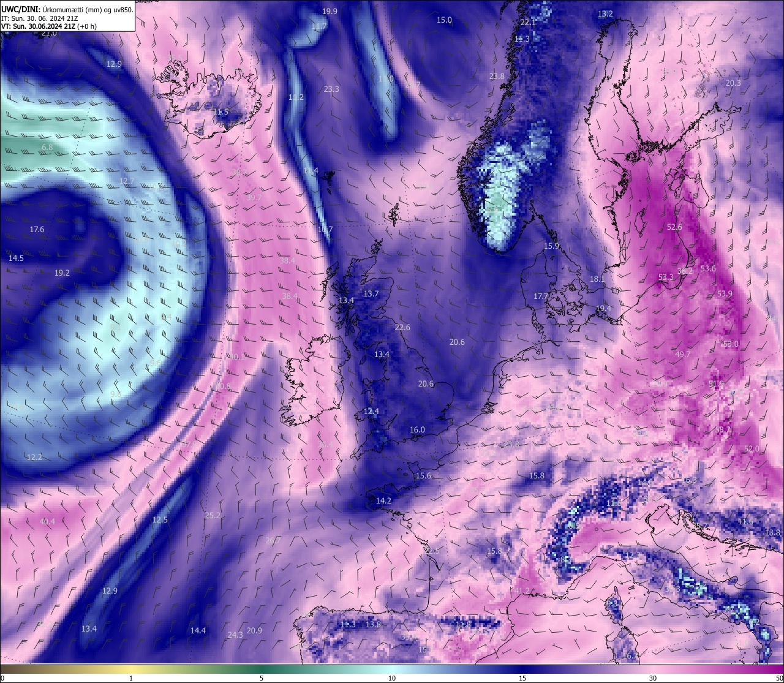The image size is (784, 683).
Task: Click the 39.7 value label
Action: pos(254,198)
